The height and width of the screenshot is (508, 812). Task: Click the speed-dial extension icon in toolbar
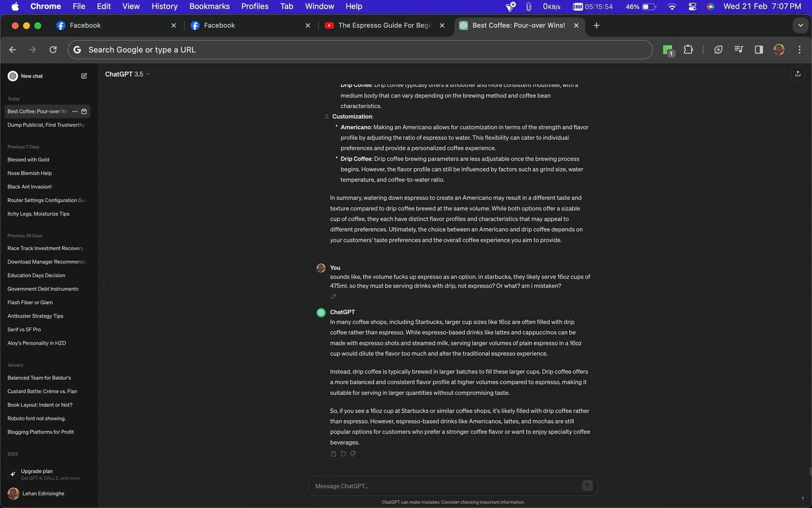[718, 50]
